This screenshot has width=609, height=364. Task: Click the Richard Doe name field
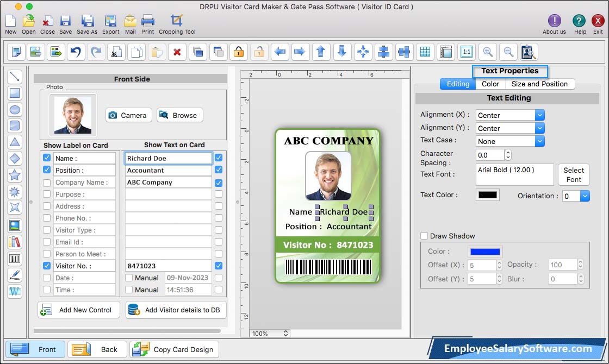pyautogui.click(x=168, y=158)
